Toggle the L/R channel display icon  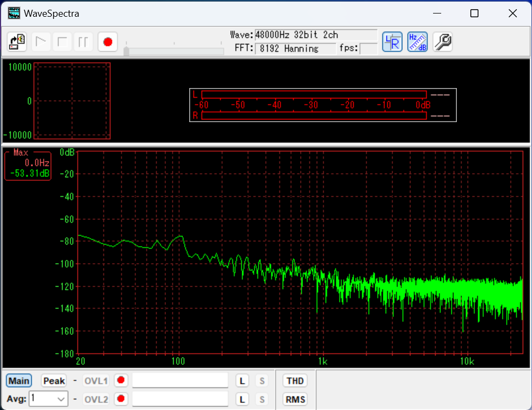click(392, 42)
